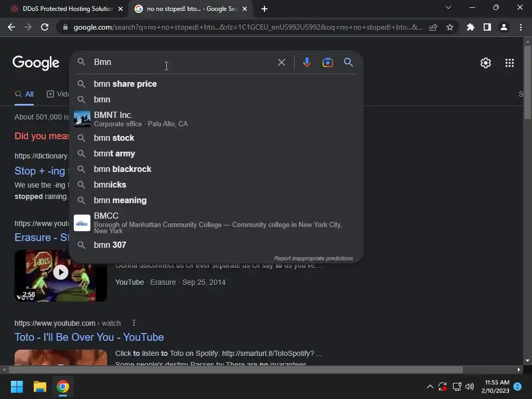
Task: Select suggestion 'bmnt army'
Action: coord(217,153)
